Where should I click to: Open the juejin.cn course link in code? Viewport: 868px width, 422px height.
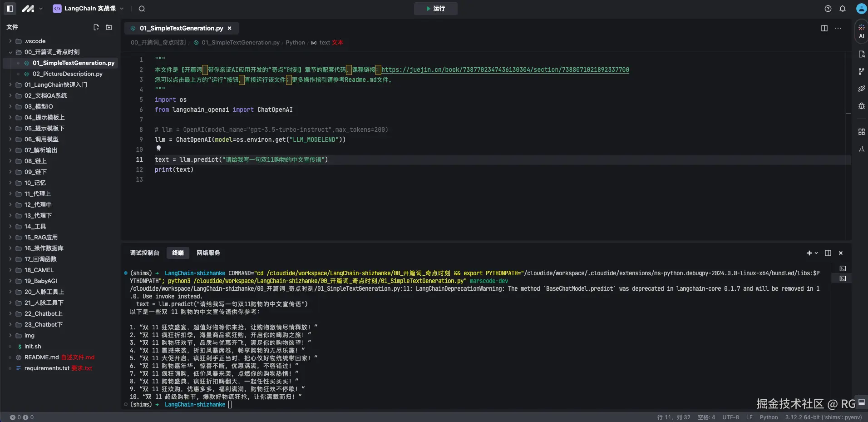[505, 70]
